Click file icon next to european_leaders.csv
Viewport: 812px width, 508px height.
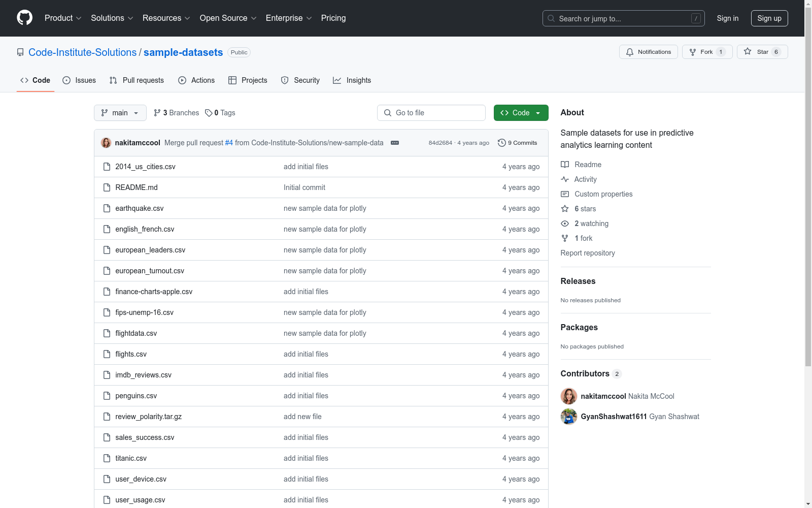point(107,250)
